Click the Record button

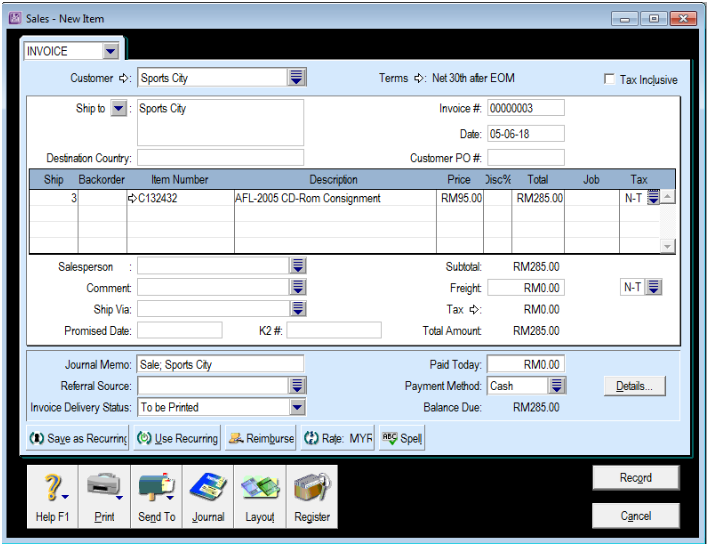click(635, 478)
